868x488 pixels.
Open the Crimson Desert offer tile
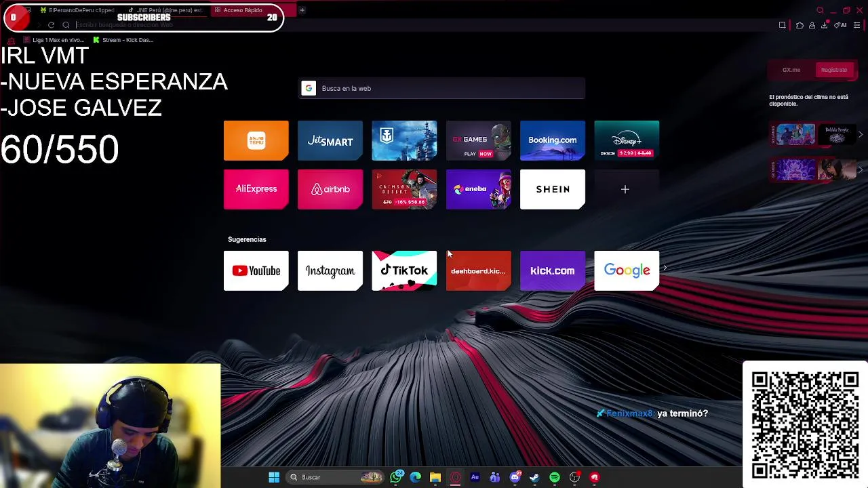point(404,189)
